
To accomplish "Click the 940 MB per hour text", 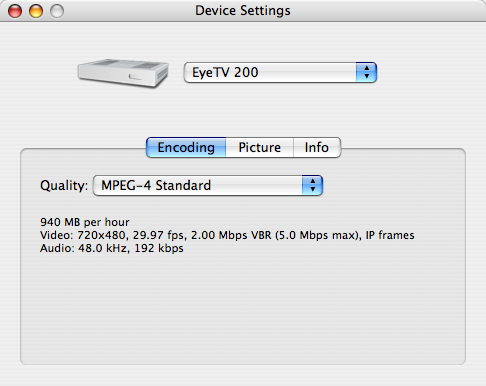I will 85,222.
